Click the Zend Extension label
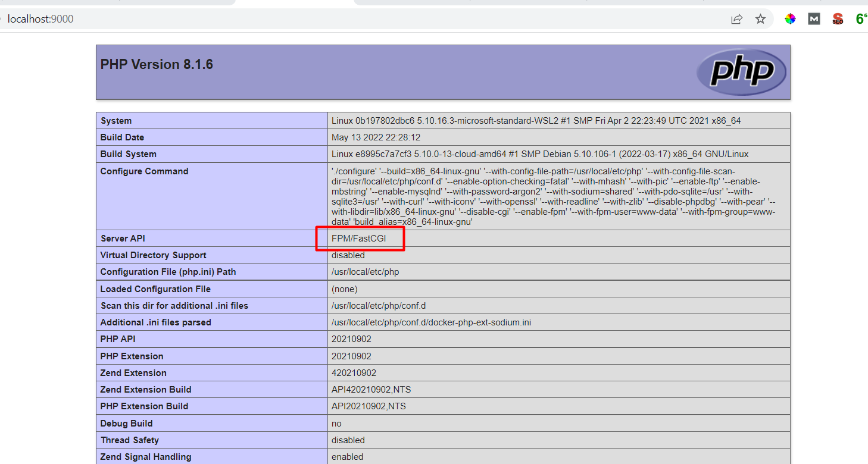Screen dimensions: 868x464 click(133, 373)
